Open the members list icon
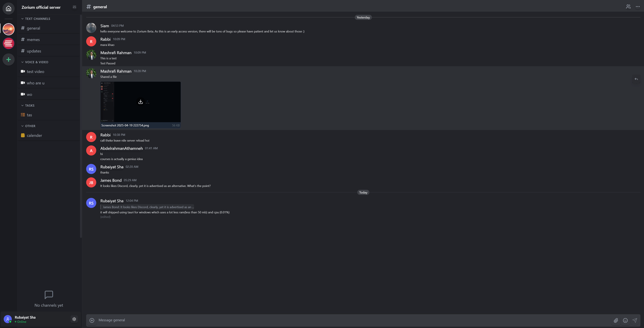Image resolution: width=644 pixels, height=328 pixels. point(628,7)
